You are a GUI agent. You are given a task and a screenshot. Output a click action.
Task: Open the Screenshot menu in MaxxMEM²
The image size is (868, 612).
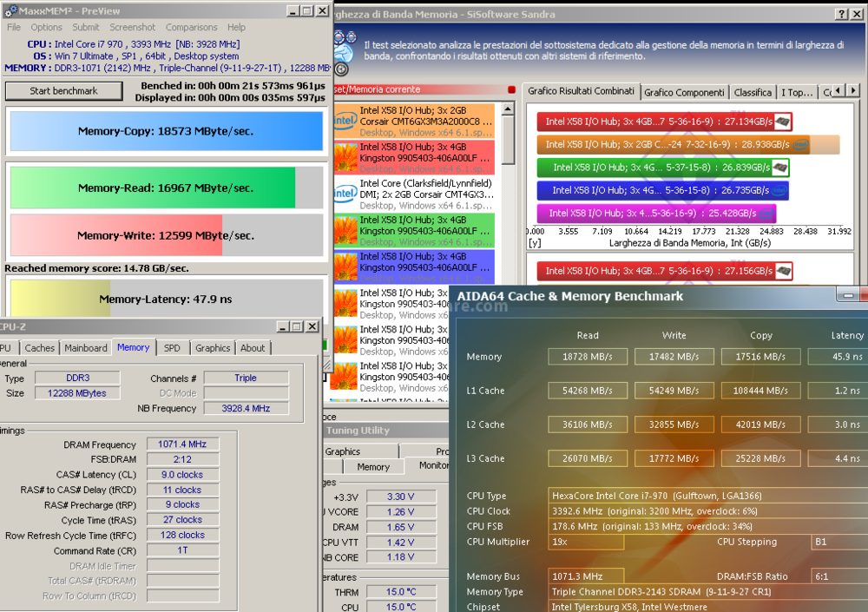132,27
